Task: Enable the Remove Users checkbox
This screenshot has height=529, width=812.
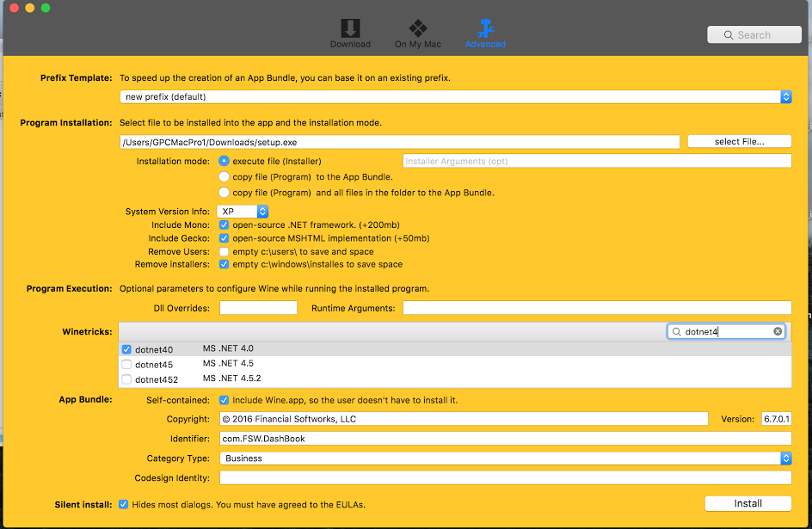Action: 224,251
